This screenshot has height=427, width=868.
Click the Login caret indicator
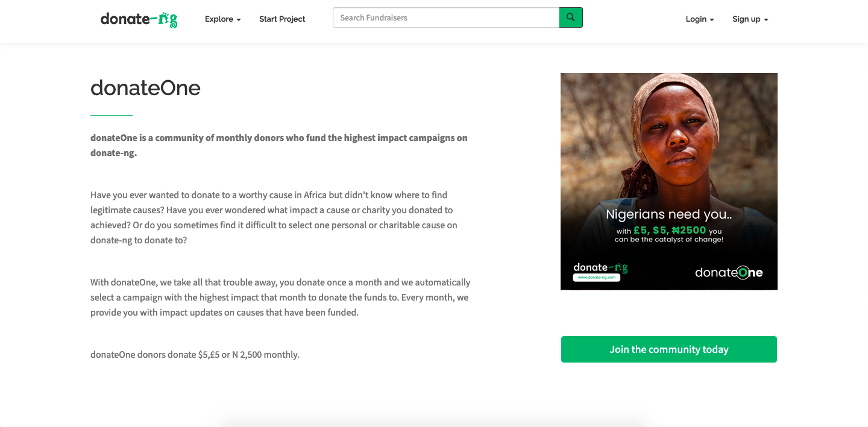click(x=713, y=20)
